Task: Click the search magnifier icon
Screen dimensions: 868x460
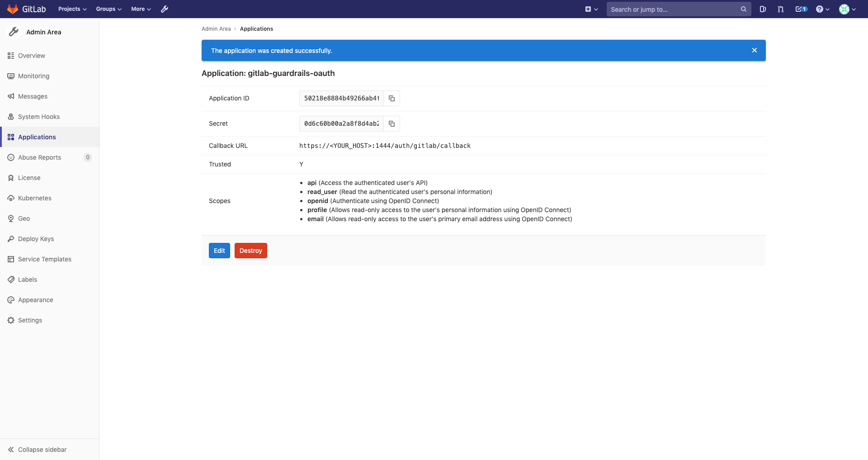Action: (x=744, y=9)
